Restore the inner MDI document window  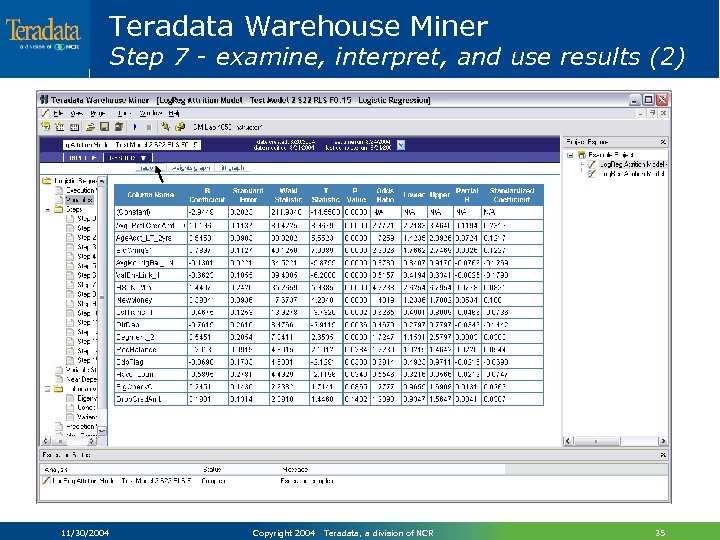pos(652,113)
